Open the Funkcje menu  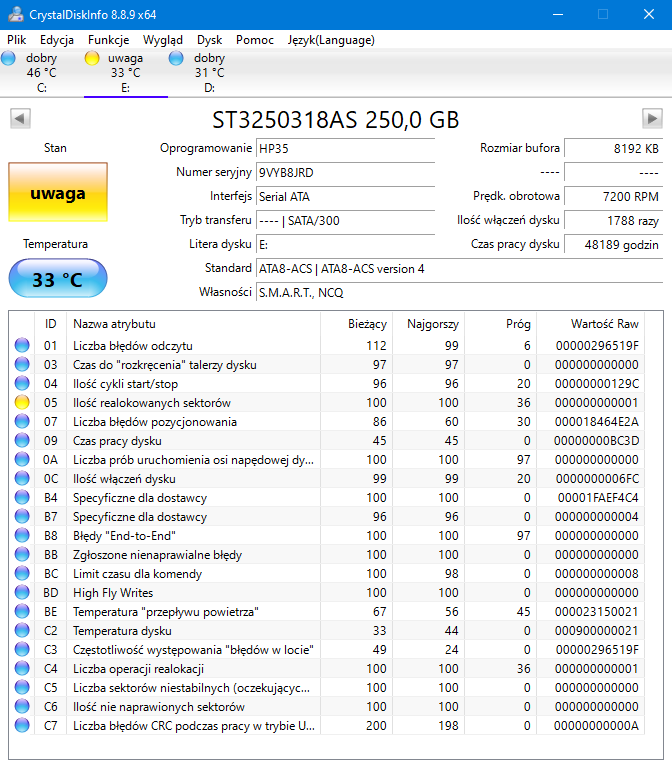point(108,40)
